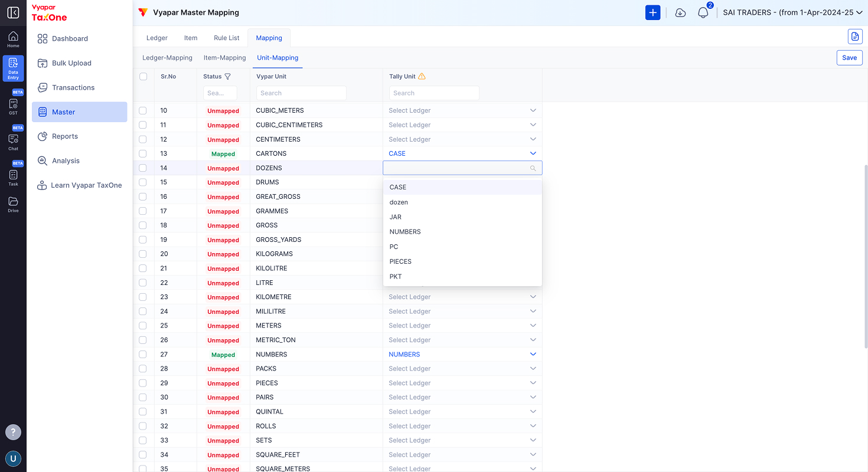The image size is (868, 472).
Task: Click the blue plus add button
Action: point(652,12)
